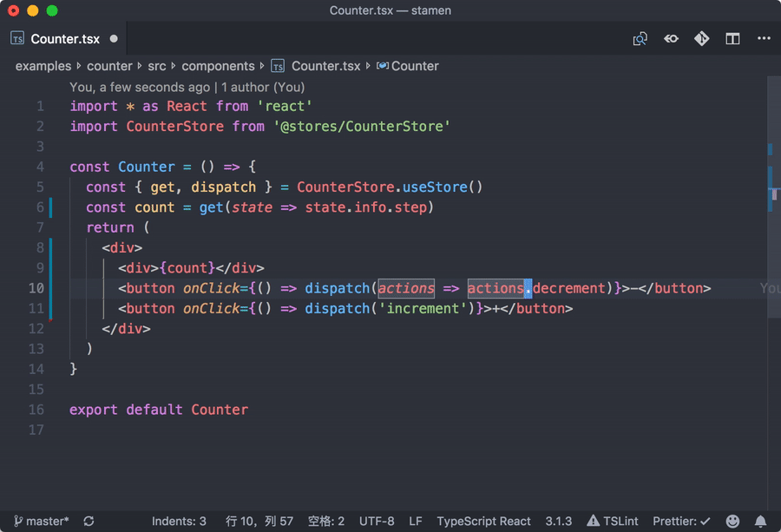Click the highlighted italic 'actions' parameter
Screen dimensions: 781x532
pyautogui.click(x=406, y=288)
